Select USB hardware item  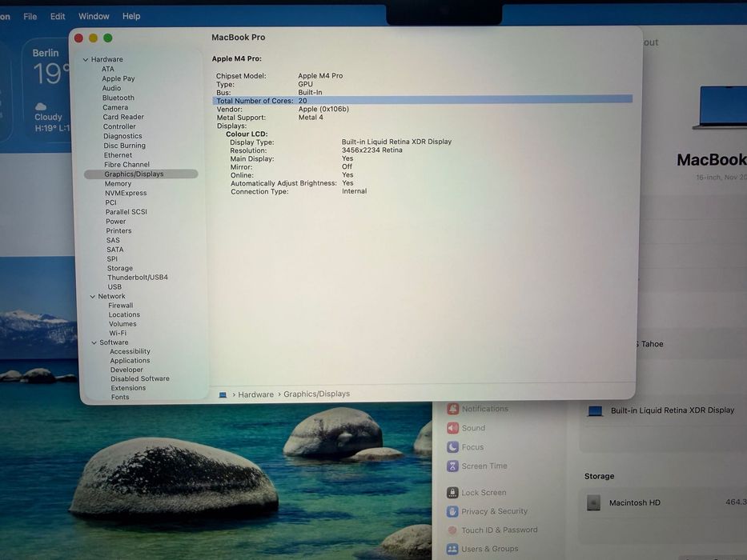pos(114,286)
